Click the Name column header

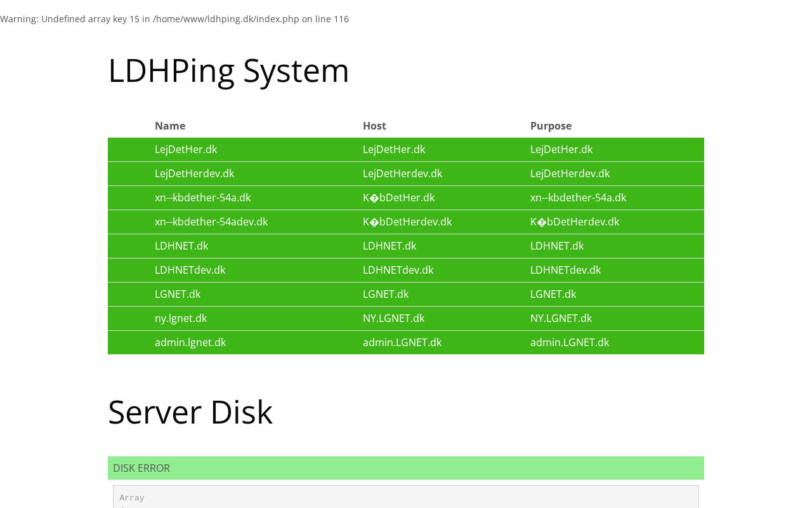pos(170,126)
